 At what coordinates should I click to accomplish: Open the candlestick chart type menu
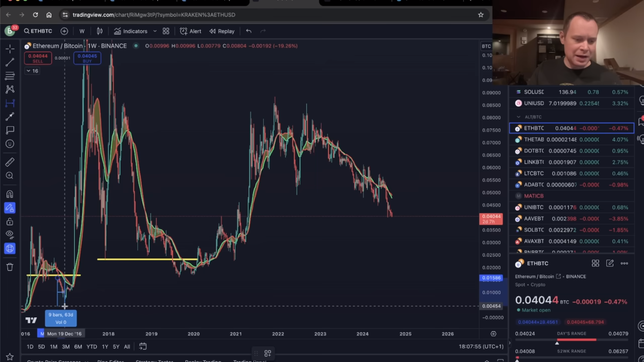click(99, 31)
